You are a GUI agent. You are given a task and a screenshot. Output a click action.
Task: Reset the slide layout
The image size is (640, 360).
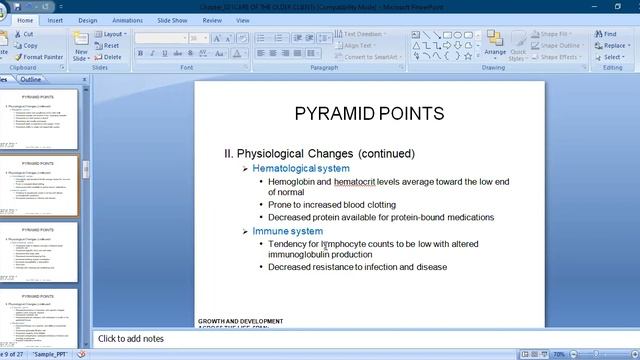click(x=107, y=46)
